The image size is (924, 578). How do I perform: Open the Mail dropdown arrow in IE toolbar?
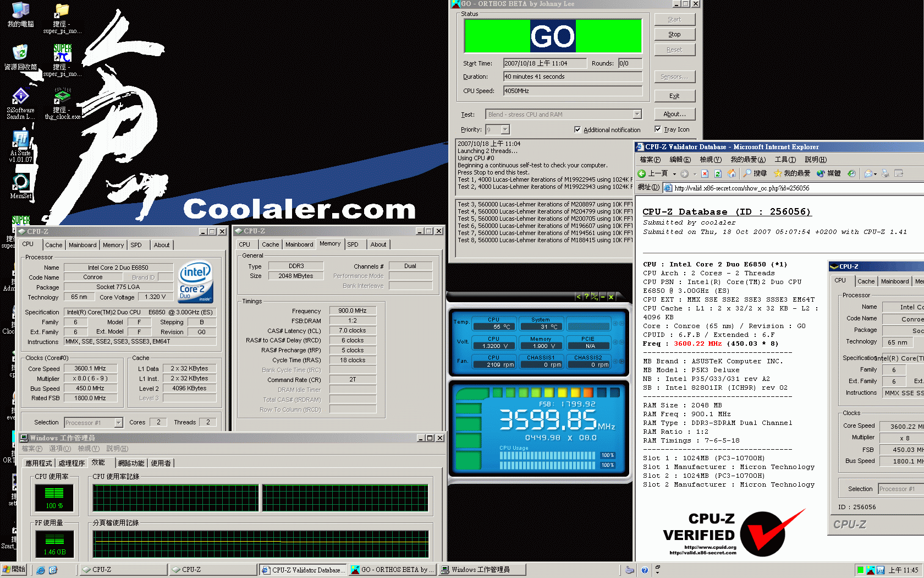(x=876, y=174)
